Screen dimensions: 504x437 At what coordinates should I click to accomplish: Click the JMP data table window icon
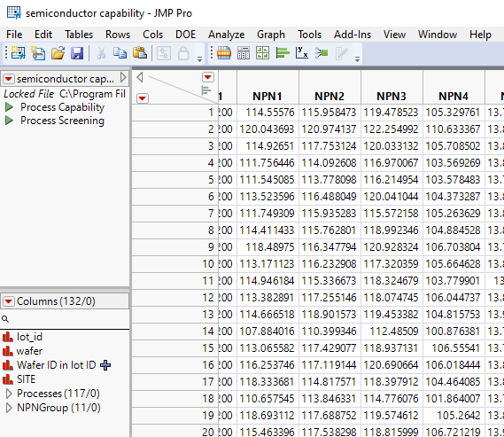pyautogui.click(x=14, y=13)
